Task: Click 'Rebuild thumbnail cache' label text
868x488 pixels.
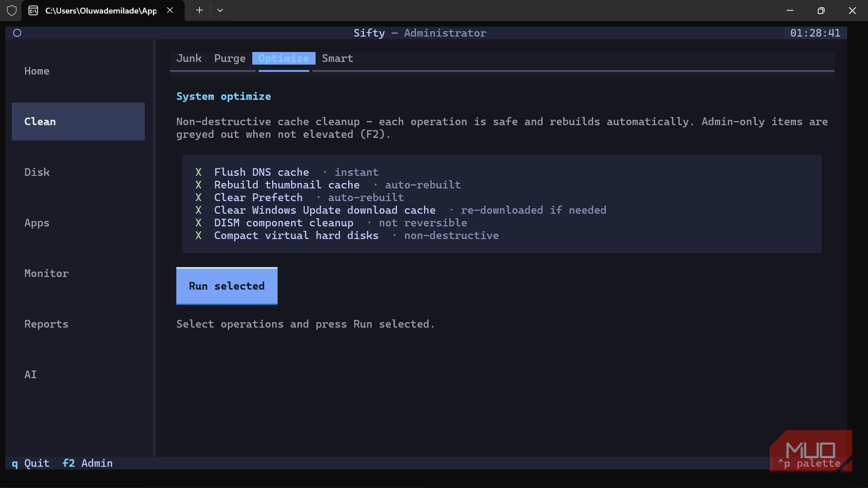Action: [287, 185]
